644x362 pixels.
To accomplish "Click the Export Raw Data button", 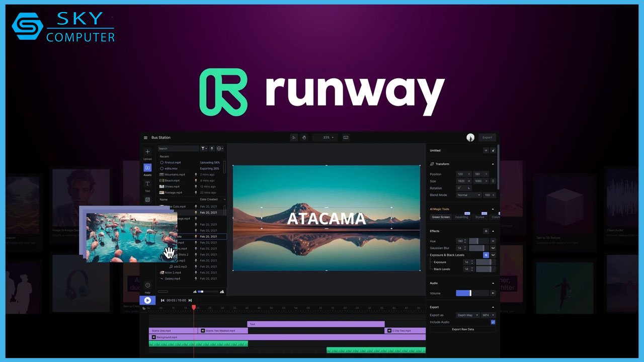I will [x=463, y=329].
